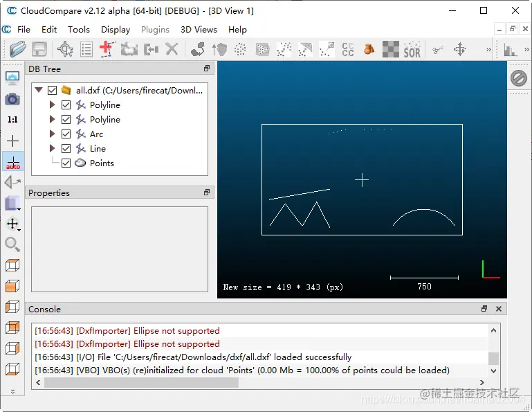This screenshot has width=532, height=412.
Task: Uncheck the all.dxf checkbox
Action: (x=52, y=90)
